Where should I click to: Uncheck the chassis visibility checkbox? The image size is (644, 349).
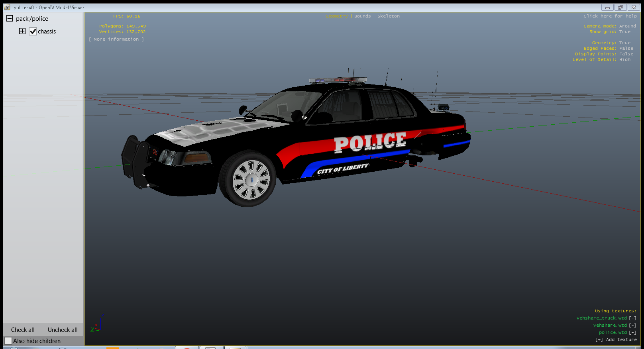(33, 31)
